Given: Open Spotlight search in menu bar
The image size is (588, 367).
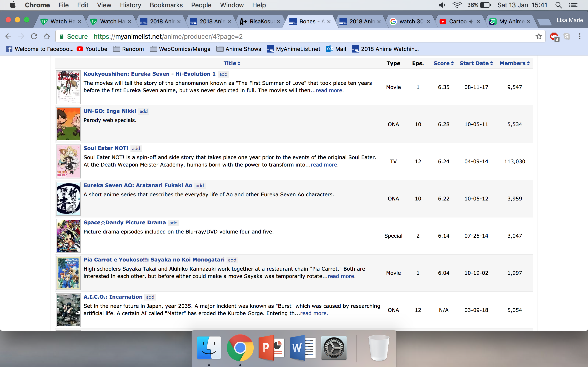Looking at the screenshot, I should point(558,5).
